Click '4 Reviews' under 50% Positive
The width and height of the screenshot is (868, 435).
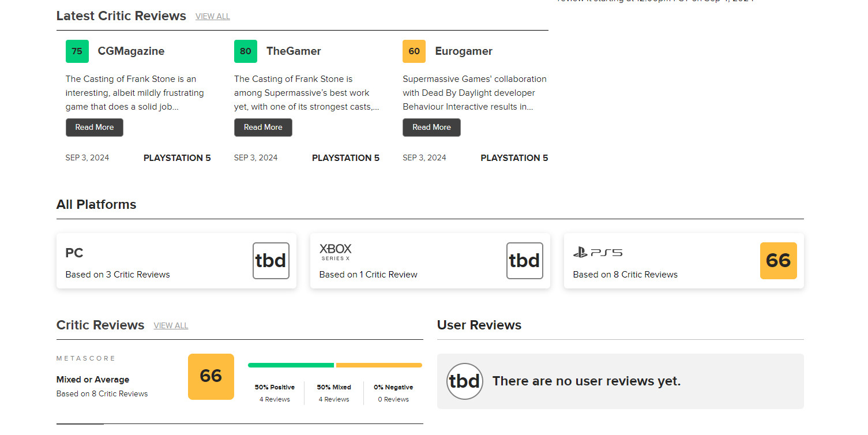275,399
